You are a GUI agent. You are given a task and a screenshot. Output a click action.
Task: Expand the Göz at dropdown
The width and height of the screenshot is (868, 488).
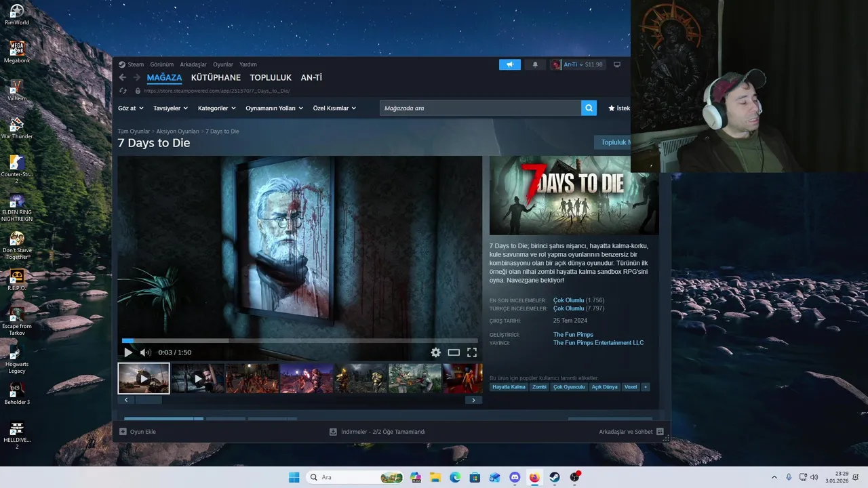point(130,108)
